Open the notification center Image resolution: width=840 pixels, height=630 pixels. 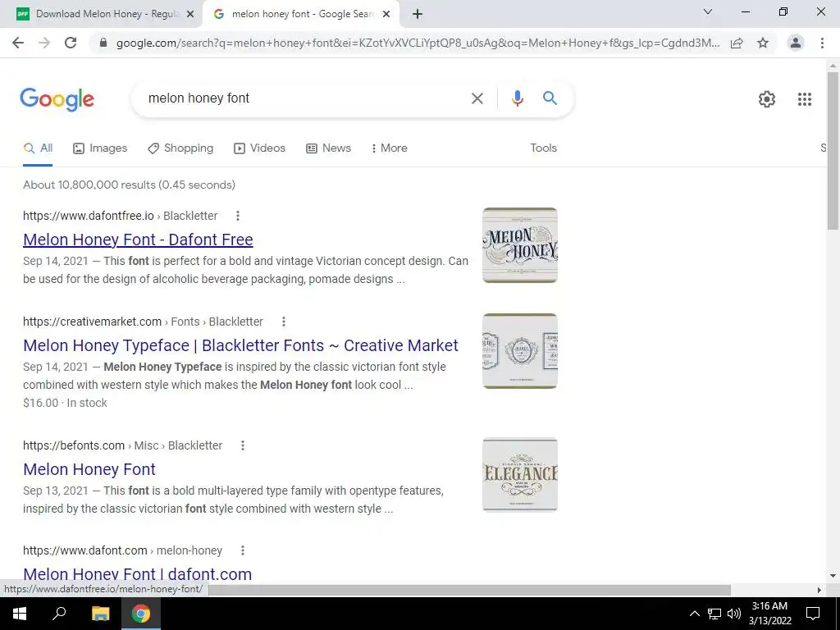pyautogui.click(x=813, y=614)
